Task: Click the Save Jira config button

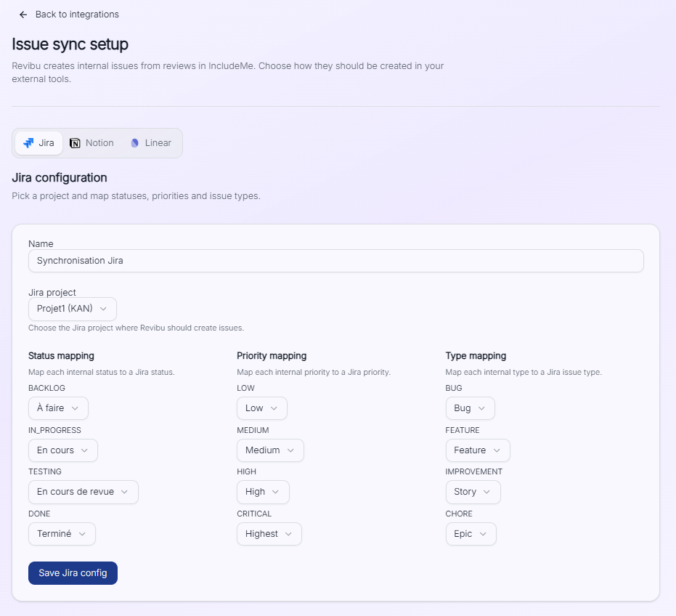Action: pyautogui.click(x=73, y=572)
